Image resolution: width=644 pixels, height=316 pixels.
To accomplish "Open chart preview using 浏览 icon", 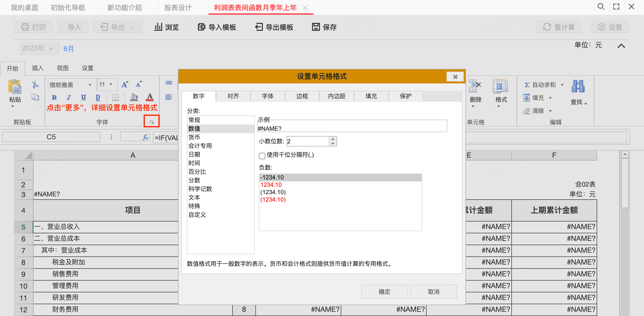I will [166, 27].
